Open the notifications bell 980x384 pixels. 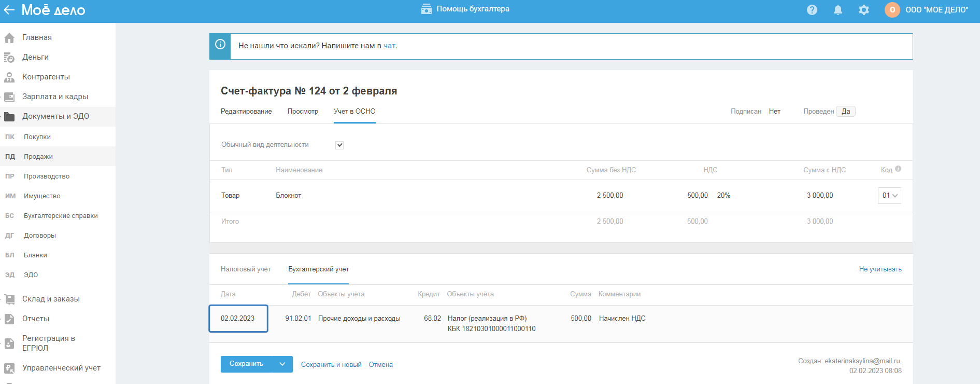coord(838,10)
